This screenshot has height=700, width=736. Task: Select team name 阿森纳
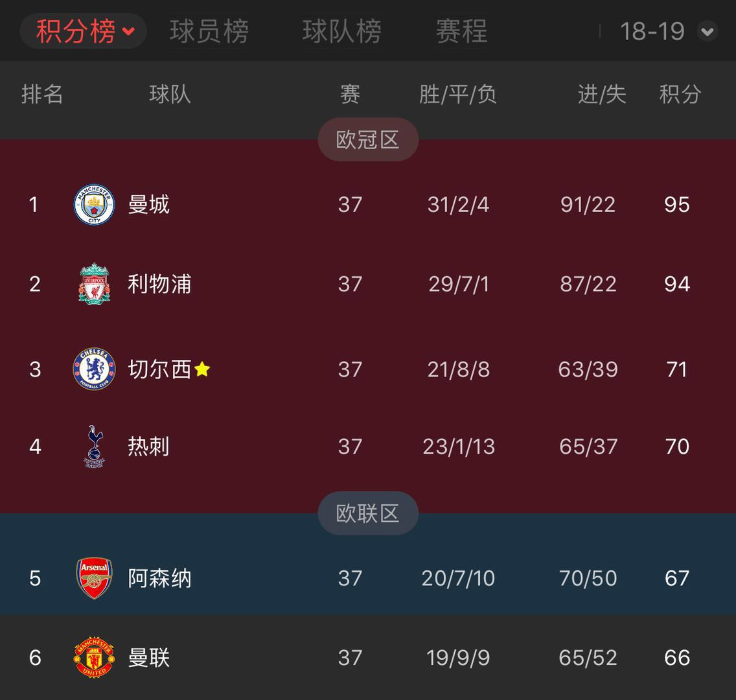click(x=159, y=578)
